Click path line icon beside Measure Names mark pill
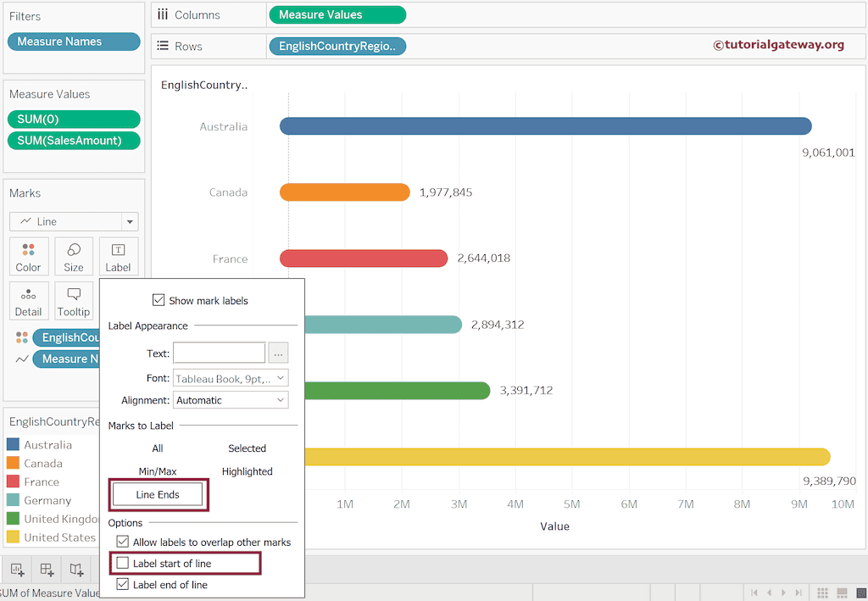868x601 pixels. point(21,359)
